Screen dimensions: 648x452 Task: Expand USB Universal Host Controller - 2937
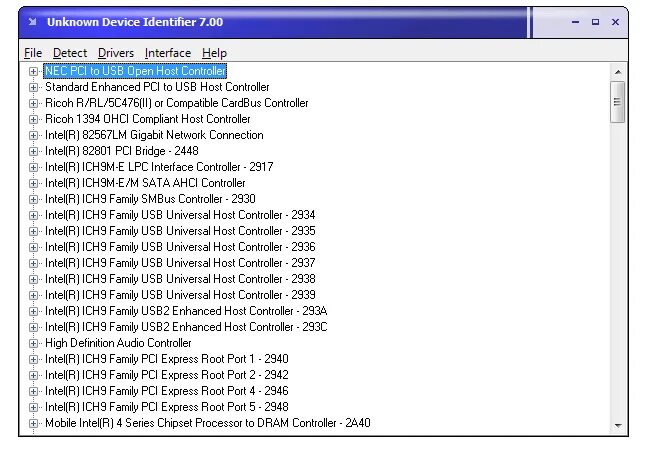coord(33,264)
